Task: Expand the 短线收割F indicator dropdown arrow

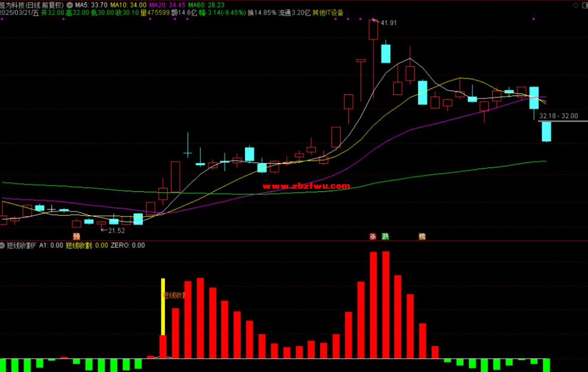Action: (2, 245)
